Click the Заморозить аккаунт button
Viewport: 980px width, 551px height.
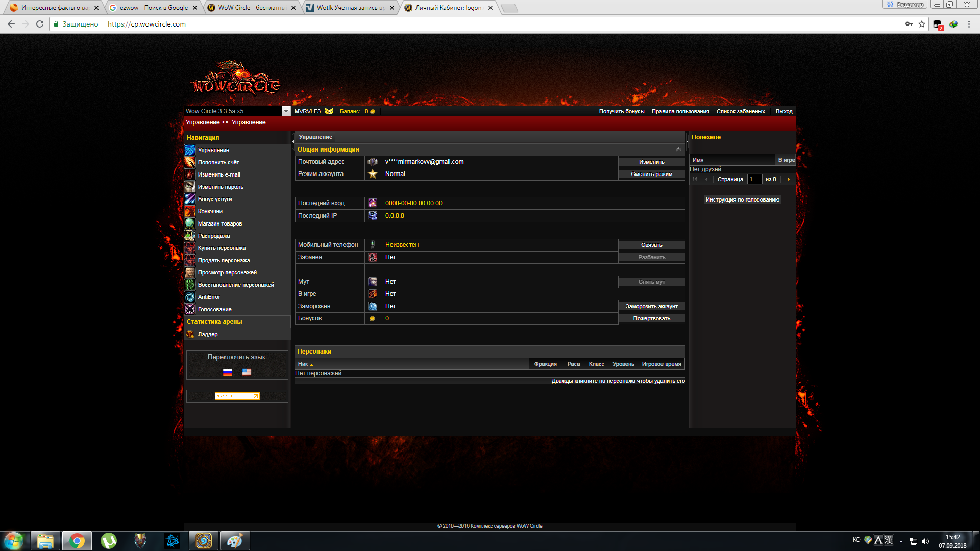coord(651,307)
